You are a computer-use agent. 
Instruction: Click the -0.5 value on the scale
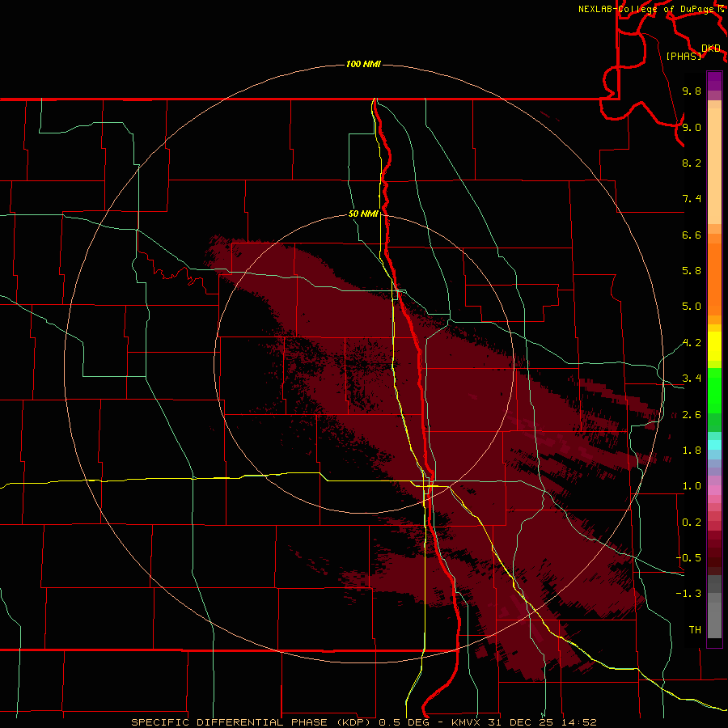688,558
